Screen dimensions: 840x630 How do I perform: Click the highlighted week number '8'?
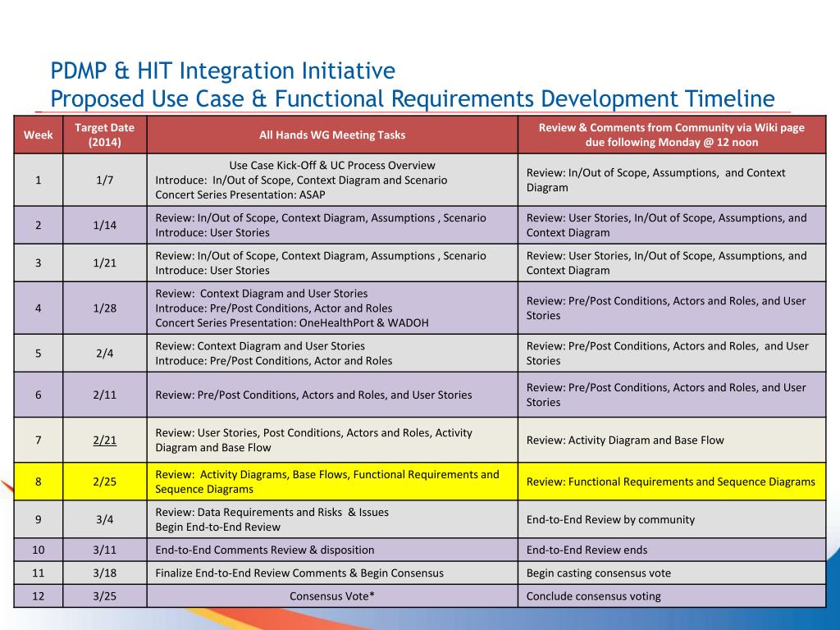click(38, 482)
